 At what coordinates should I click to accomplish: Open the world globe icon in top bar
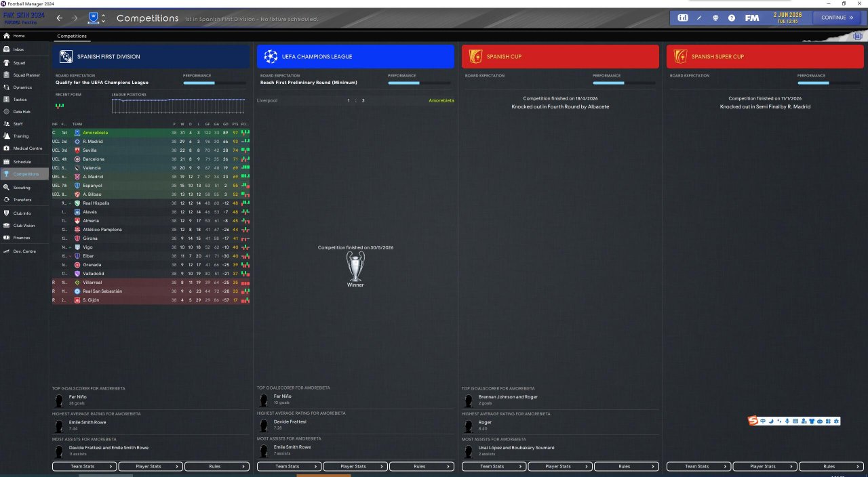point(715,18)
